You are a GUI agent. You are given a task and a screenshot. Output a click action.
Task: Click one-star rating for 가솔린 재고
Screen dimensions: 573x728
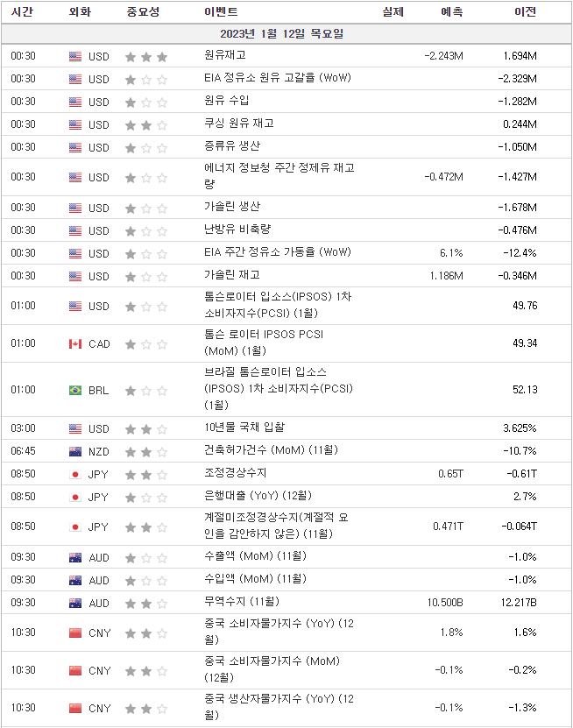pyautogui.click(x=146, y=277)
